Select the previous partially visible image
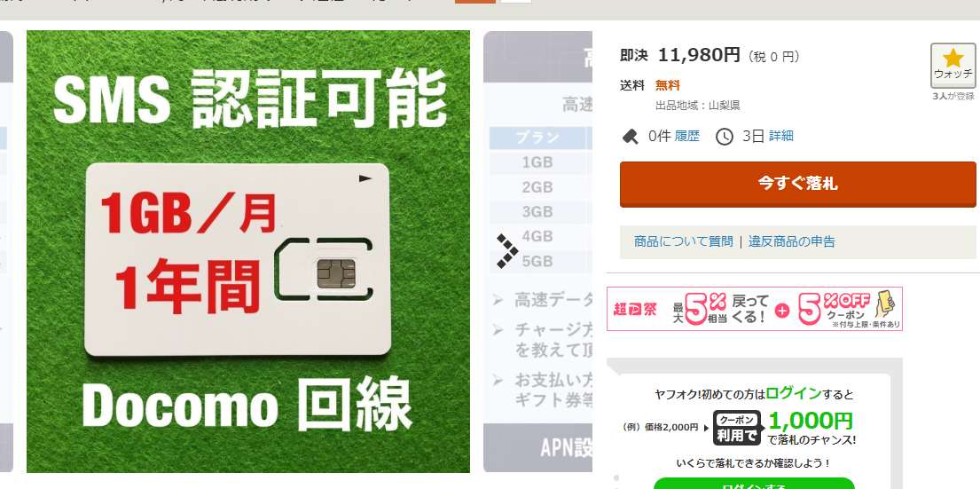Viewport: 980px width, 489px height. [6, 251]
